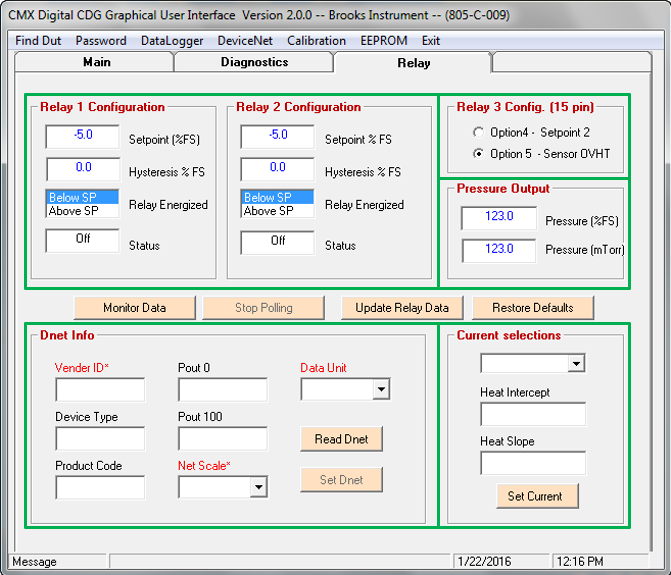Click the Relay 3 Config. (15 pin) heading
Screen dimensions: 671x575
tap(525, 107)
